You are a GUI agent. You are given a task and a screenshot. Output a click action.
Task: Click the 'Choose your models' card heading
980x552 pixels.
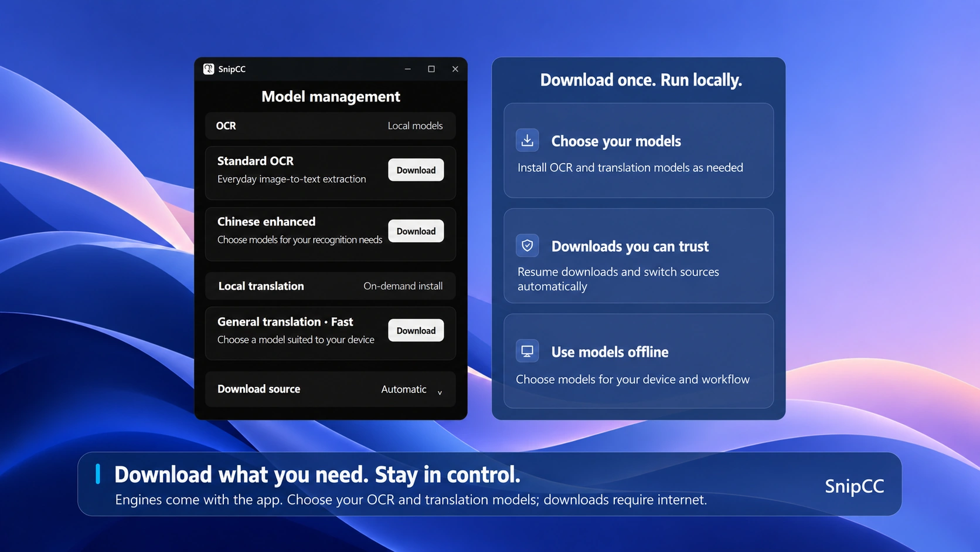[x=616, y=141]
